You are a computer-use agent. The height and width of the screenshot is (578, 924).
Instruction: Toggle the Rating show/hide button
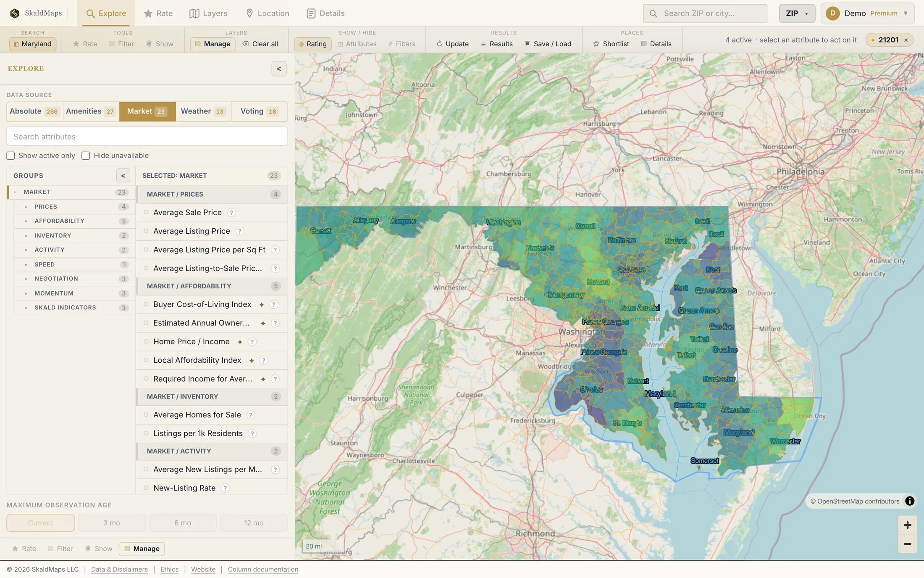pyautogui.click(x=312, y=44)
